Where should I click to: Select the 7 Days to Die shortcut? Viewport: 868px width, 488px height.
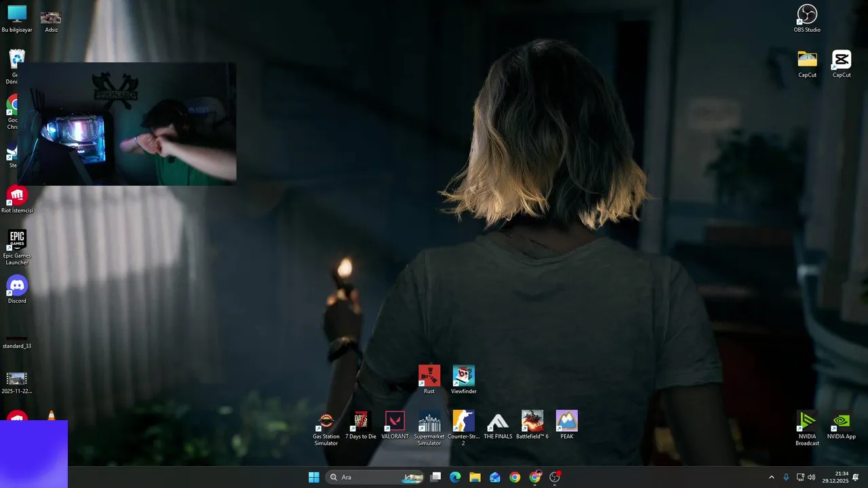click(361, 425)
